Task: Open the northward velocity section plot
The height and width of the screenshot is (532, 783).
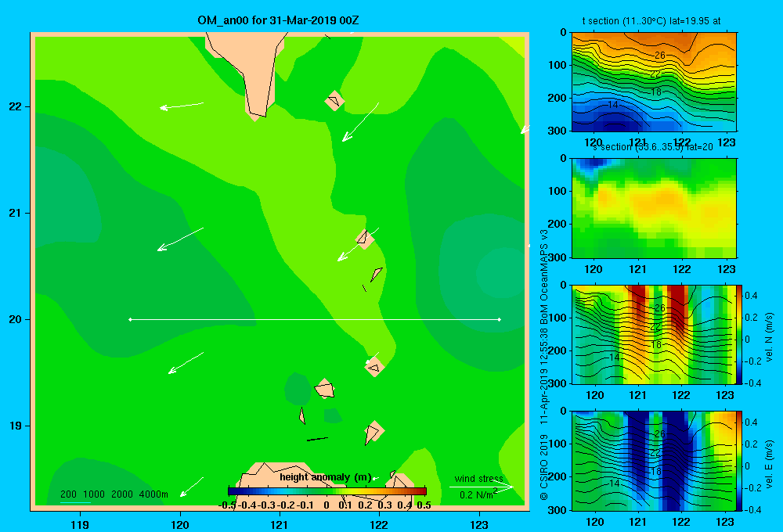Action: tap(654, 334)
